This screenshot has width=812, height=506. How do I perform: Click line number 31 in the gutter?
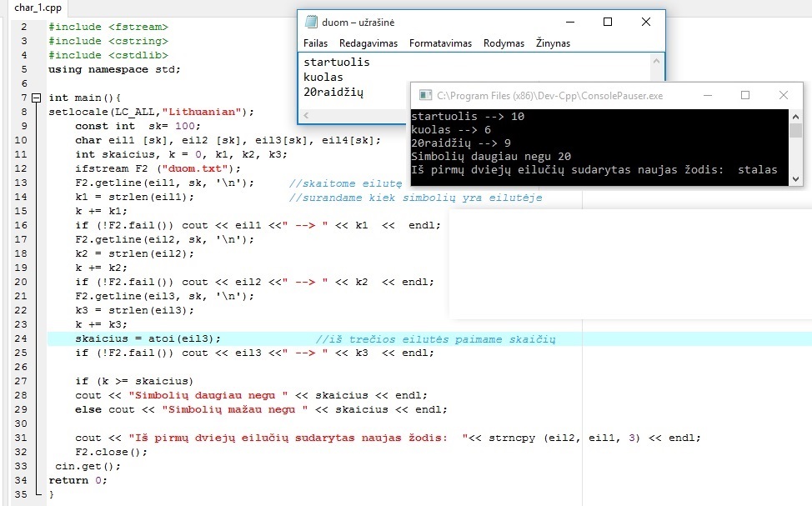tap(21, 438)
